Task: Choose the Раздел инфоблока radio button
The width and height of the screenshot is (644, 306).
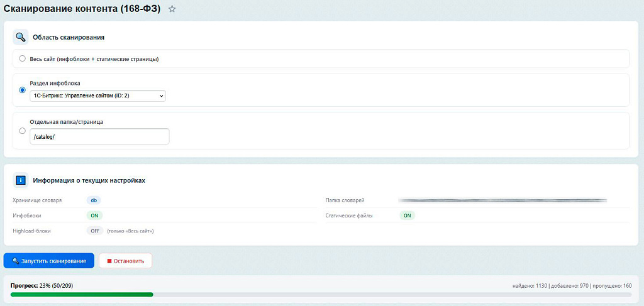Action: [23, 90]
